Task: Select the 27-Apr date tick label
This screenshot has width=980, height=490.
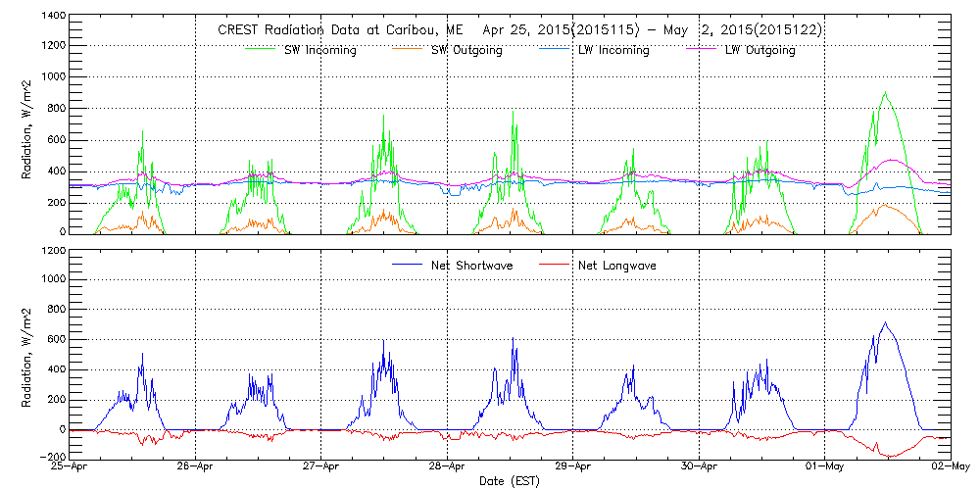Action: [321, 466]
